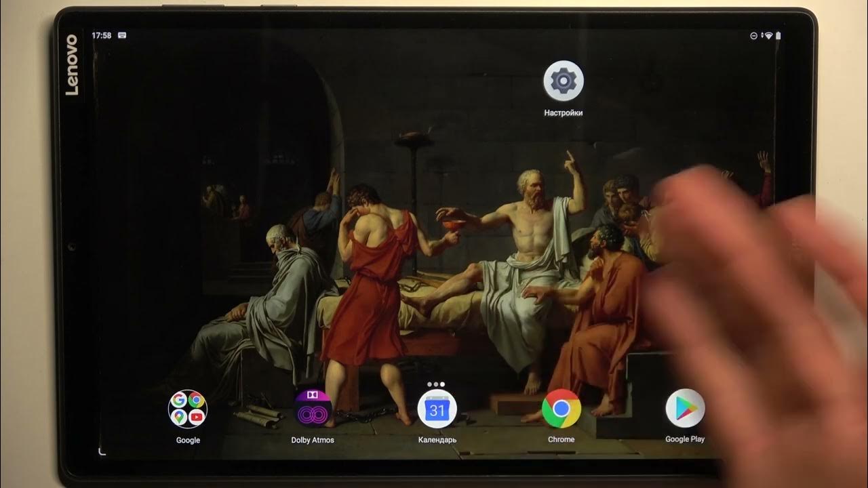
Task: Tap the Chrome label
Action: [561, 439]
